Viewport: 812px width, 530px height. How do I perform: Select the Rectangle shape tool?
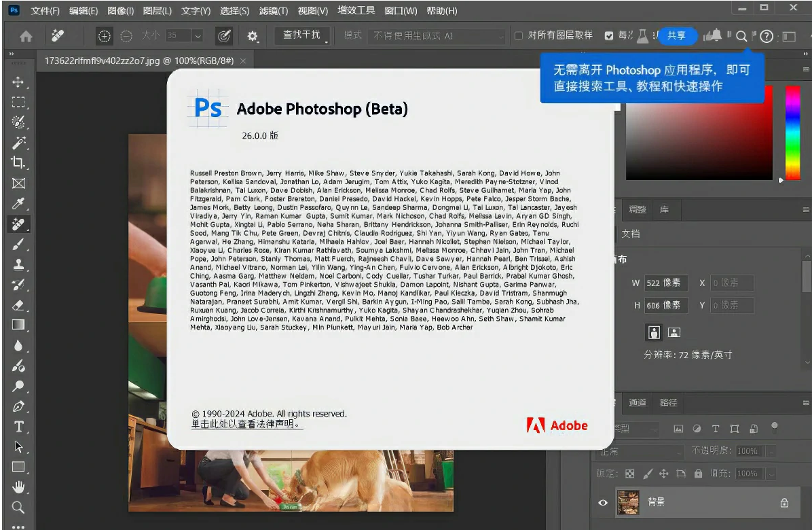[x=18, y=467]
